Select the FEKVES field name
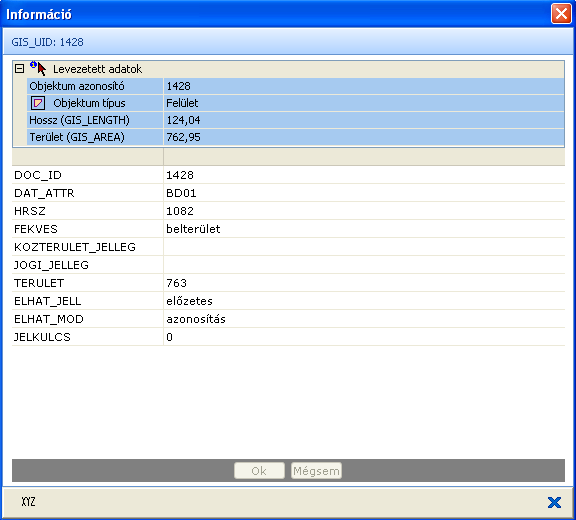Image resolution: width=576 pixels, height=520 pixels. (x=36, y=229)
